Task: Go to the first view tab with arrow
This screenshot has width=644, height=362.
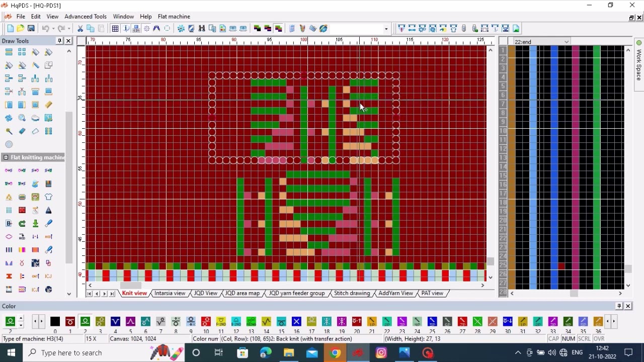Action: pos(90,293)
